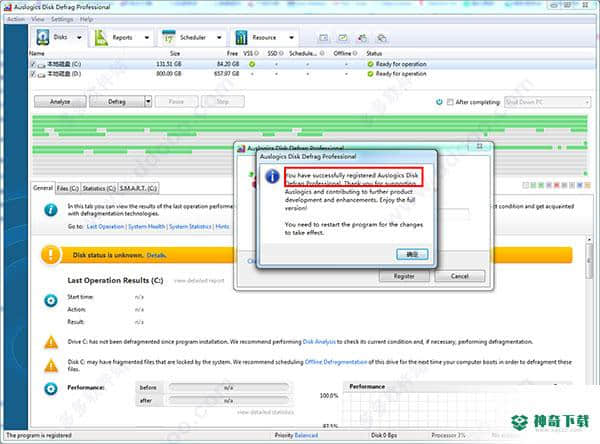Switch to the S.M.A.R.T. (C:) tab

(138, 188)
